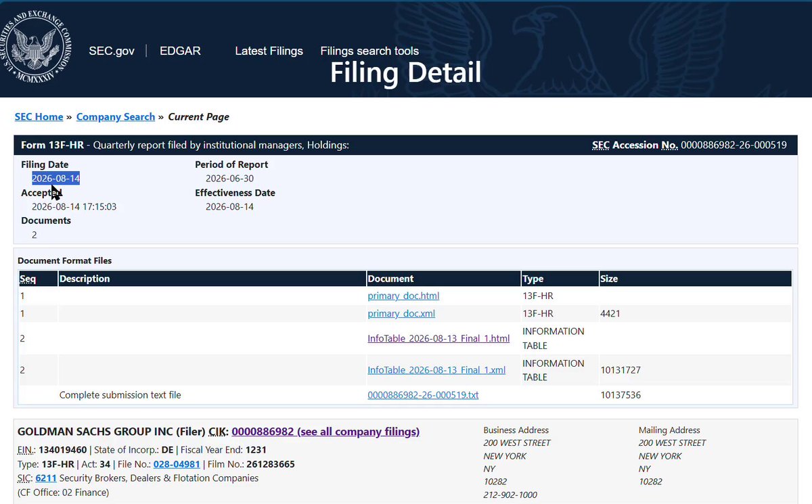This screenshot has height=504, width=812.
Task: Click the Filing Detail page title
Action: pos(405,73)
